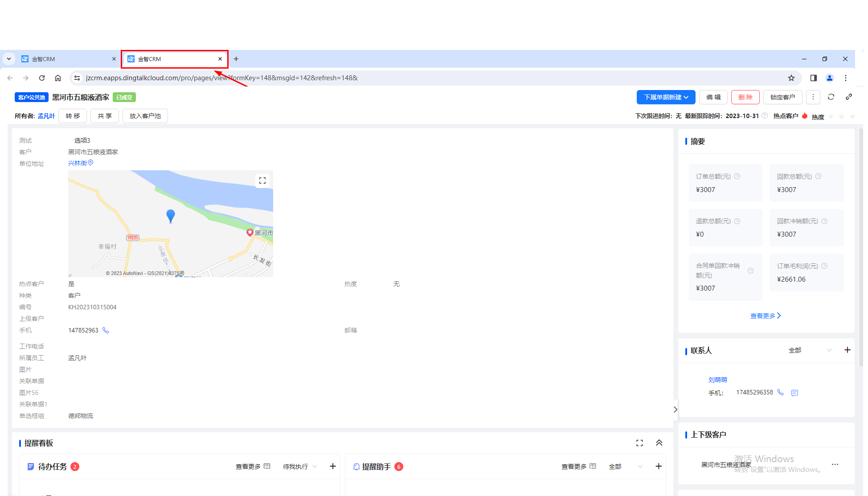Viewport: 868px width, 496px height.
Task: Click clock icon beside 订单总额(元)
Action: pos(737,176)
